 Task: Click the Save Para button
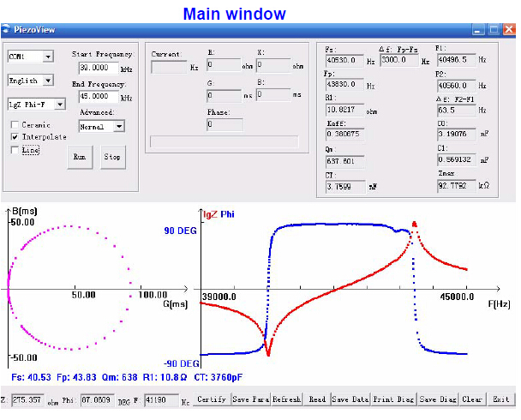click(x=251, y=399)
